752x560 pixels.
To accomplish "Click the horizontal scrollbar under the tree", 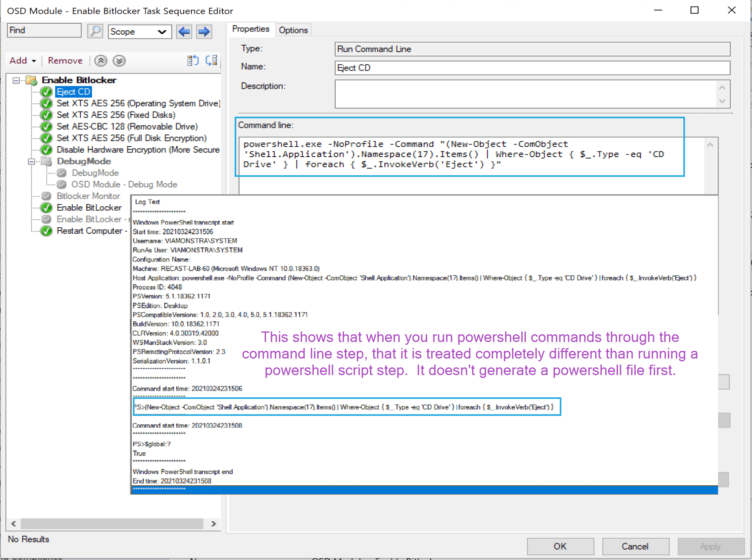I will [x=112, y=524].
